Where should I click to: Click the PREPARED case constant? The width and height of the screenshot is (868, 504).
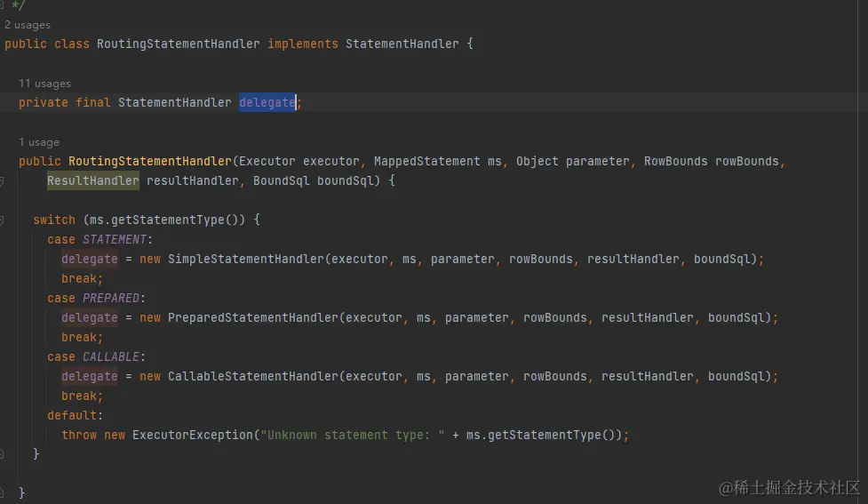(111, 298)
